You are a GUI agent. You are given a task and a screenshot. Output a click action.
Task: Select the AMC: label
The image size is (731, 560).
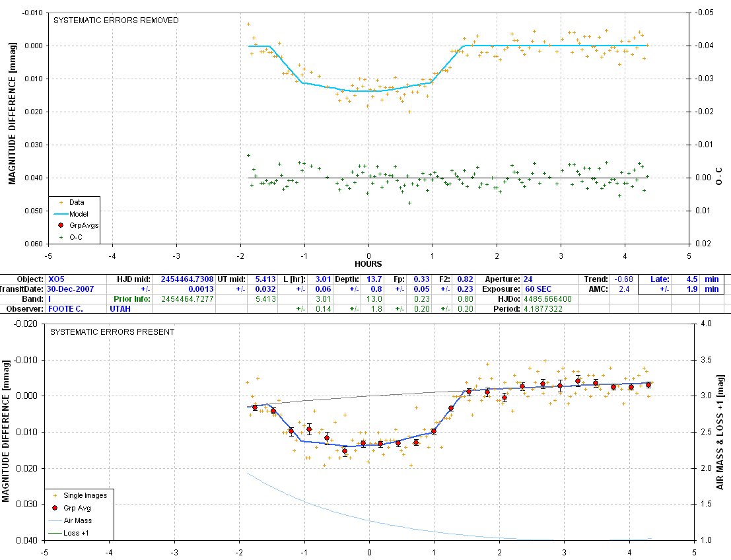point(598,289)
